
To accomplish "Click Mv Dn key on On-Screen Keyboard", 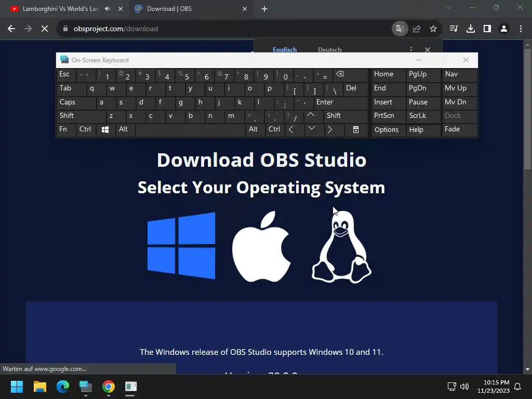I will 459,102.
